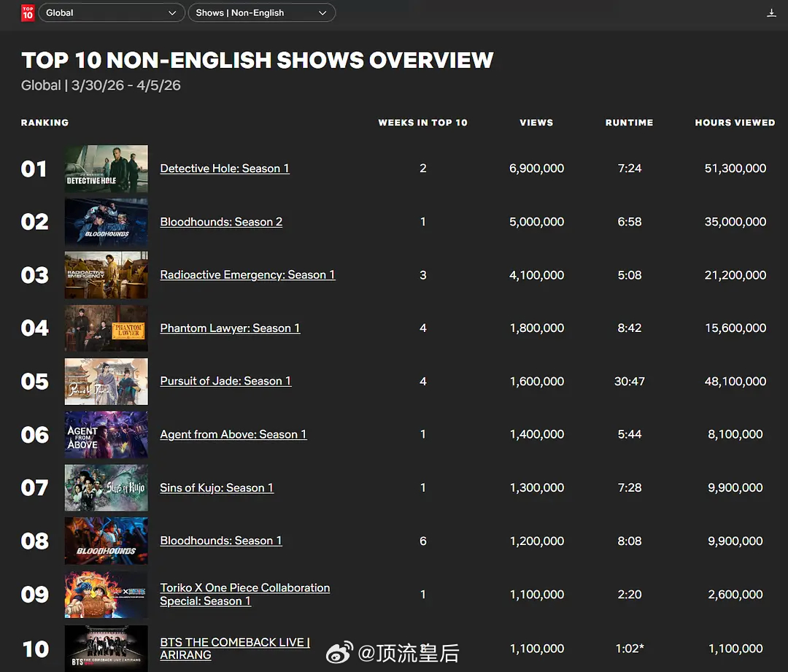Open Bloodhounds: Season 2 link

tap(221, 222)
